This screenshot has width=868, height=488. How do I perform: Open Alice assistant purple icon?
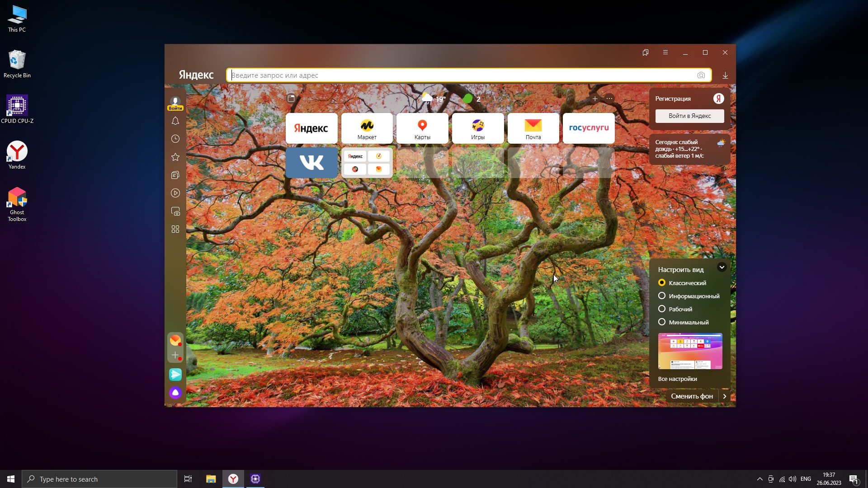[175, 393]
